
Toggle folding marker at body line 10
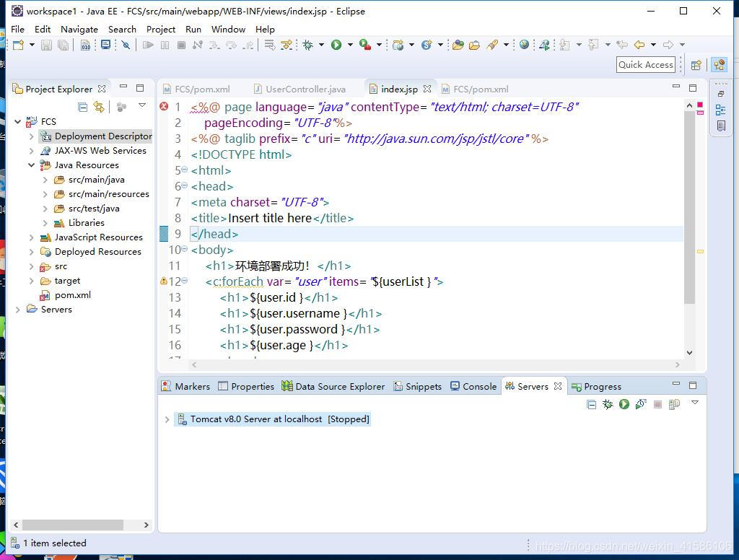(x=184, y=248)
